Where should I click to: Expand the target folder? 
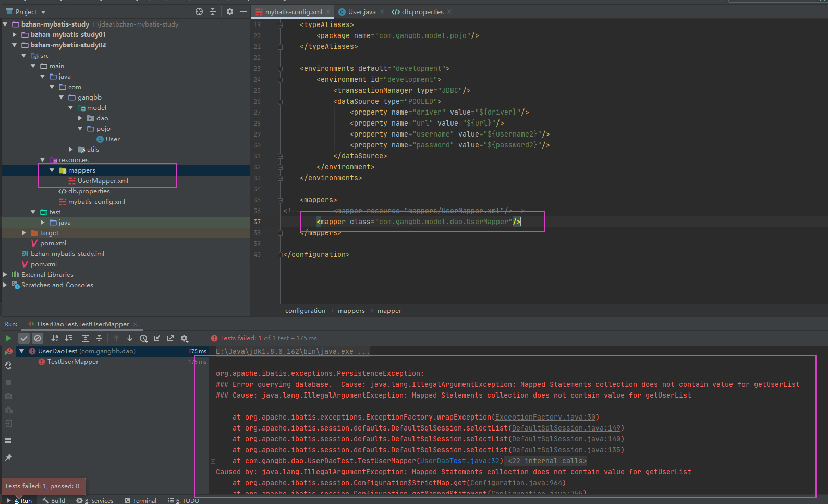coord(24,233)
